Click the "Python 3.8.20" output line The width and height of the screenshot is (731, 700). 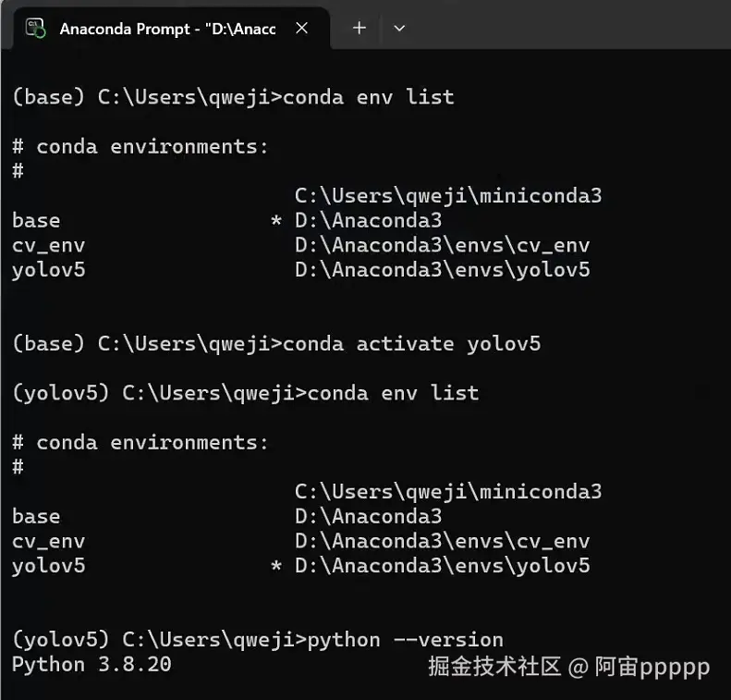pyautogui.click(x=91, y=665)
